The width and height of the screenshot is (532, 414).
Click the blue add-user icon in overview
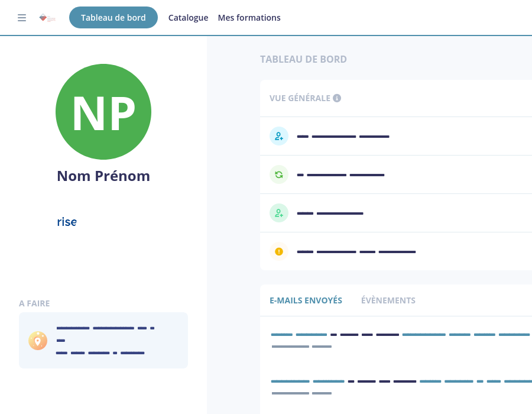279,136
